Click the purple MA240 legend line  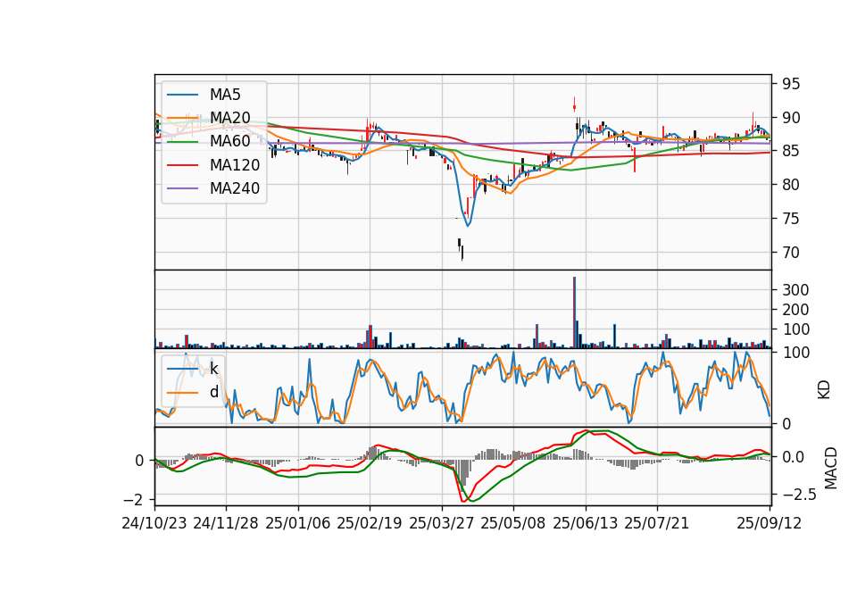183,189
